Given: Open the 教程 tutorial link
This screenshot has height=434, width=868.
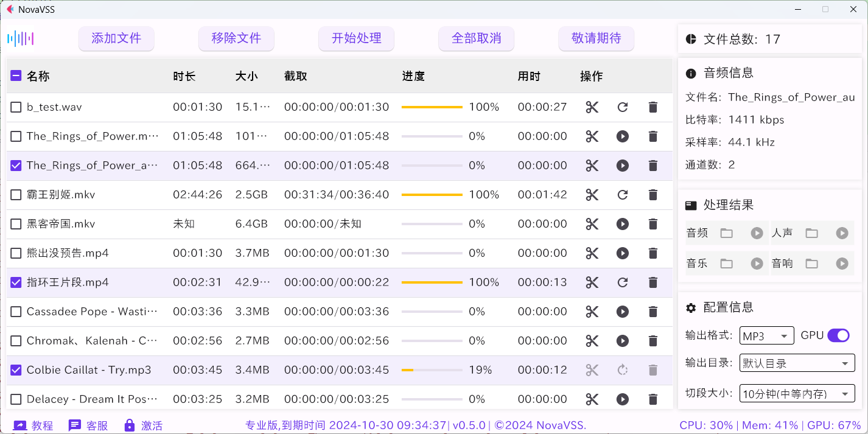Looking at the screenshot, I should pyautogui.click(x=33, y=425).
